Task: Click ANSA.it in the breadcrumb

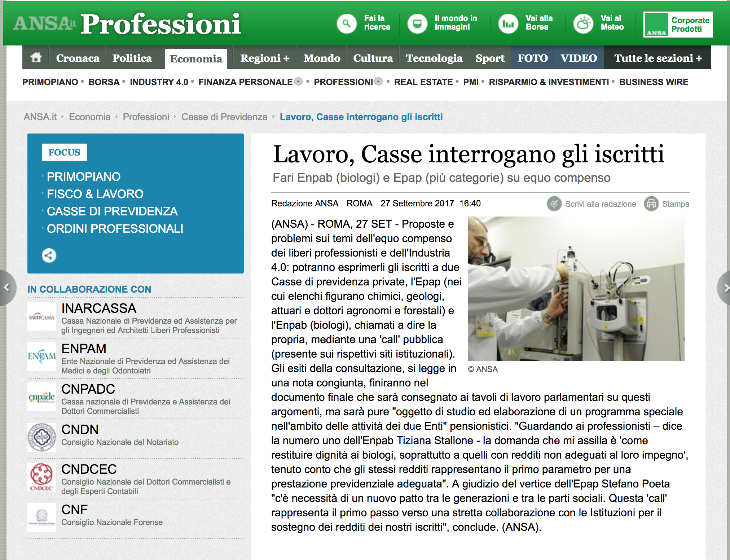Action: (x=40, y=117)
